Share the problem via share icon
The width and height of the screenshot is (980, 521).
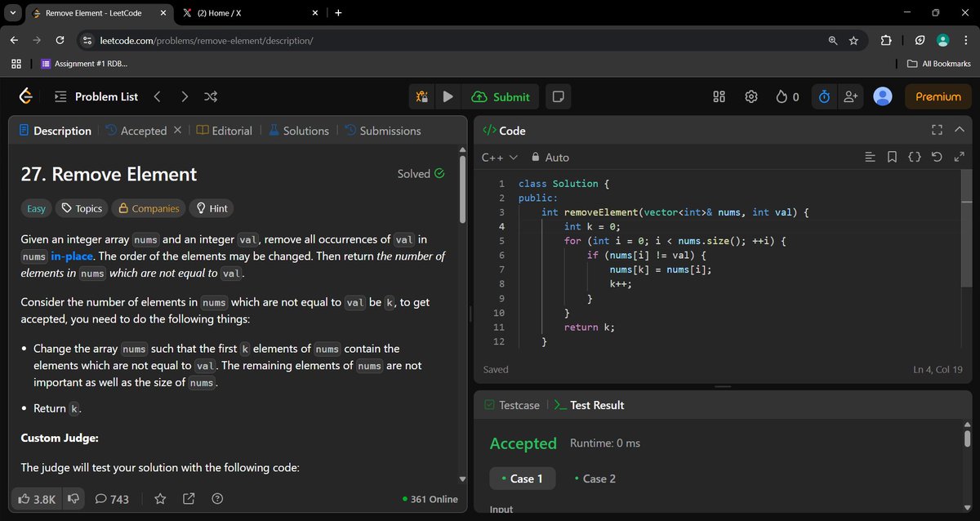pos(189,499)
